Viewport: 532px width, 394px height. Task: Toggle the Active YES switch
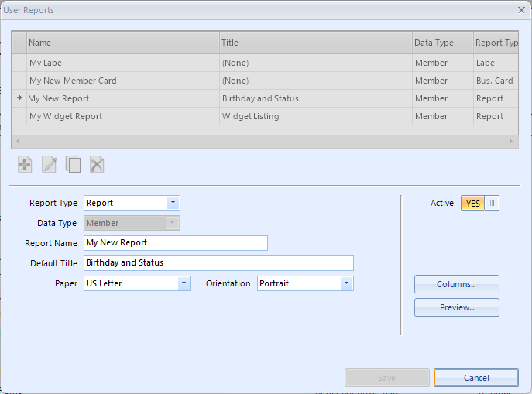click(480, 203)
